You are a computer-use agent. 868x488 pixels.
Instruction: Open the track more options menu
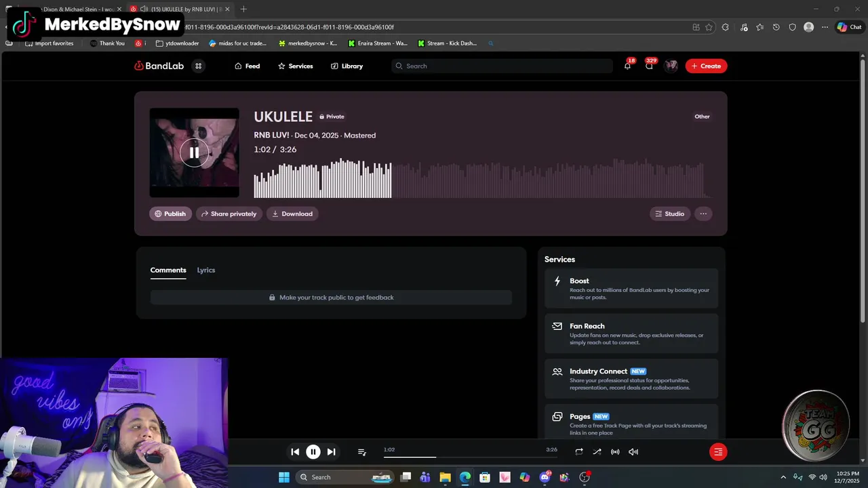point(703,213)
